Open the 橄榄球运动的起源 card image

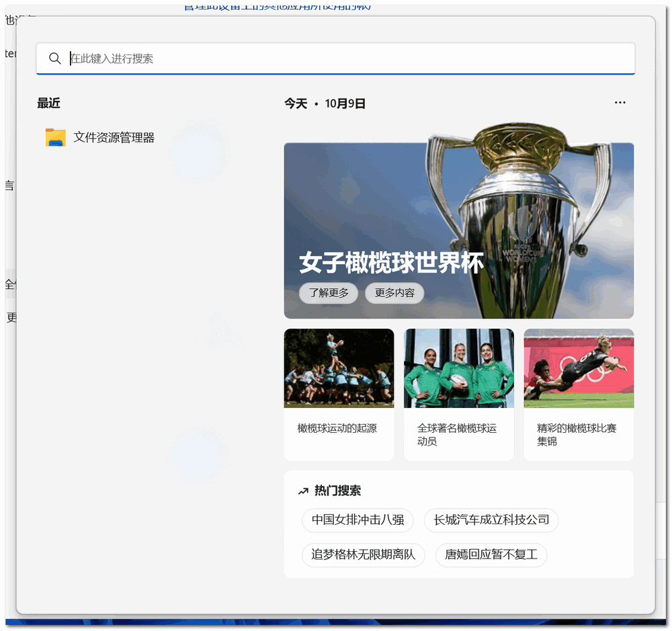(339, 368)
